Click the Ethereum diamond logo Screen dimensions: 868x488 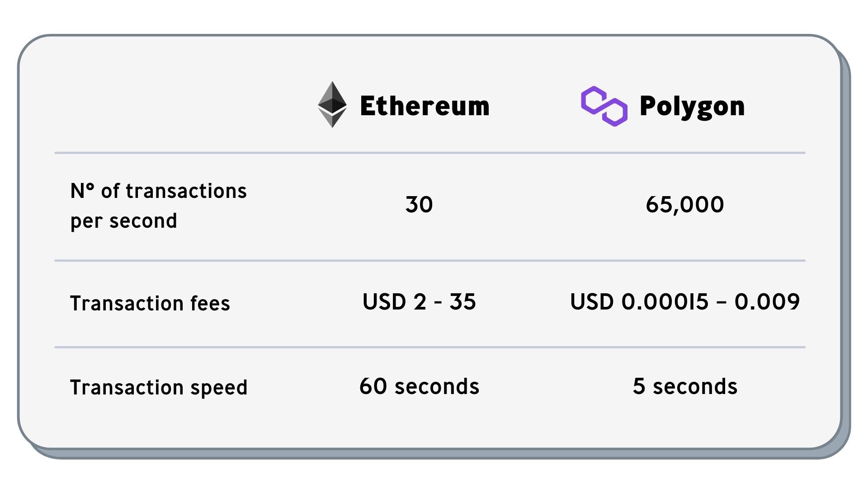pyautogui.click(x=332, y=105)
